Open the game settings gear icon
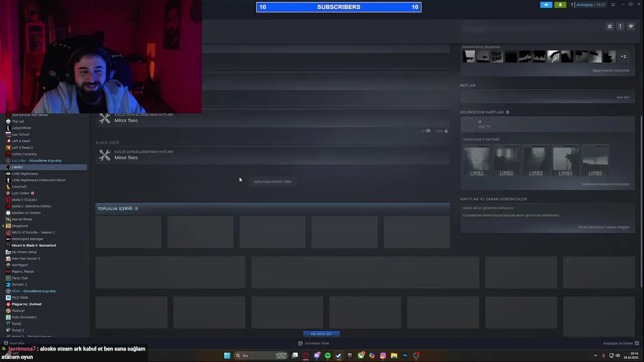 [610, 27]
